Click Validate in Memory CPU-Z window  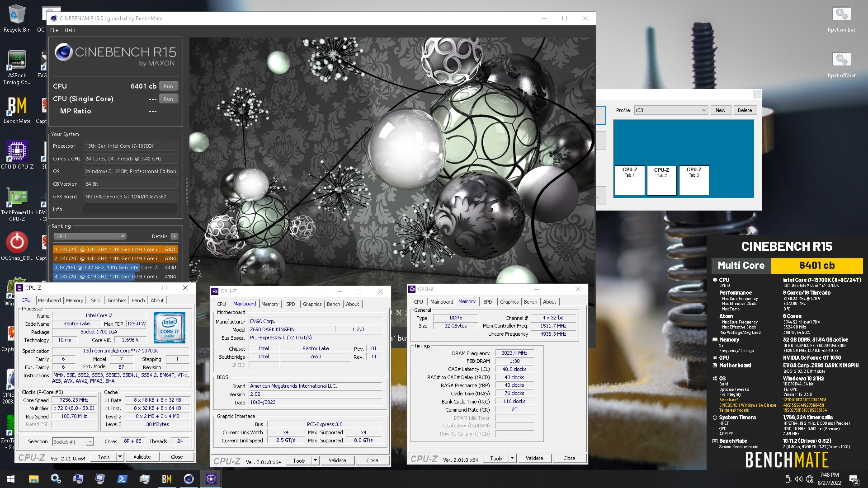(534, 458)
